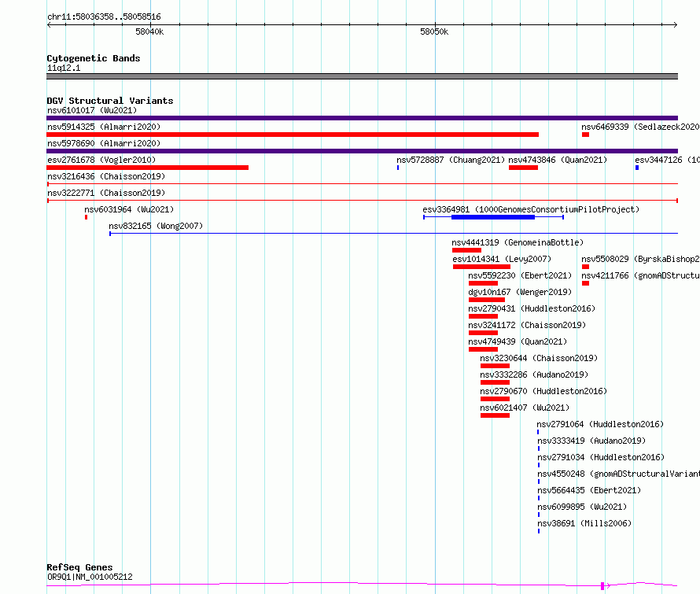
Task: Click nsv3241172 (Chaisson2019) label
Action: coord(527,325)
